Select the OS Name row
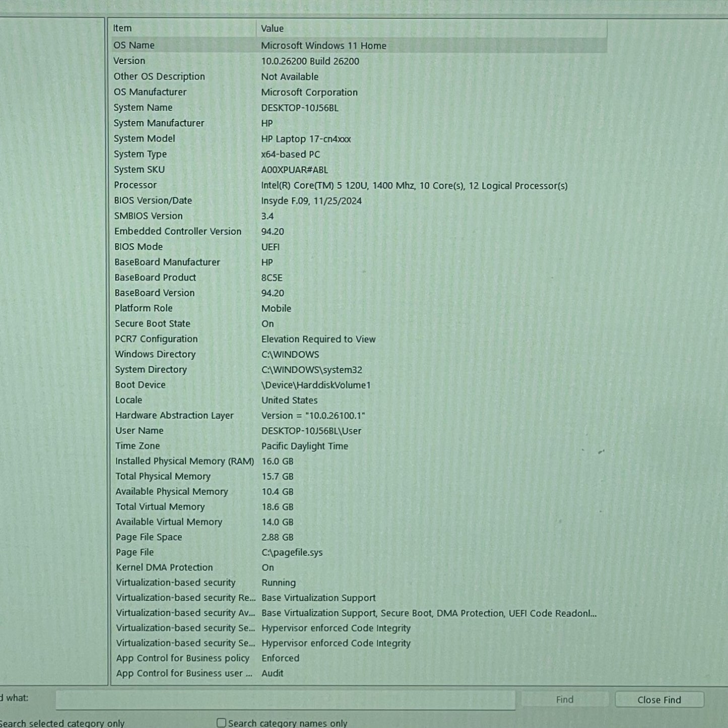This screenshot has width=728, height=728. click(359, 45)
